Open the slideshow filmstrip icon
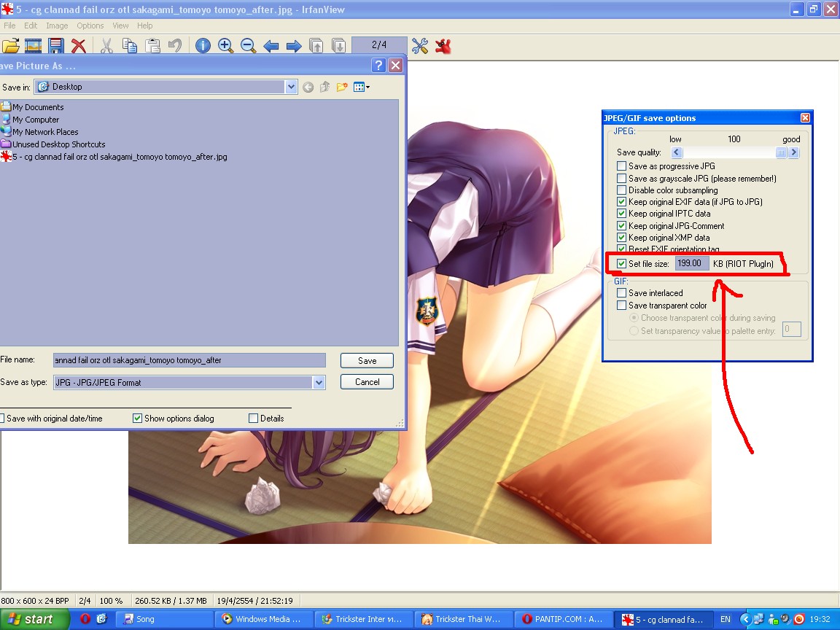 coord(34,46)
